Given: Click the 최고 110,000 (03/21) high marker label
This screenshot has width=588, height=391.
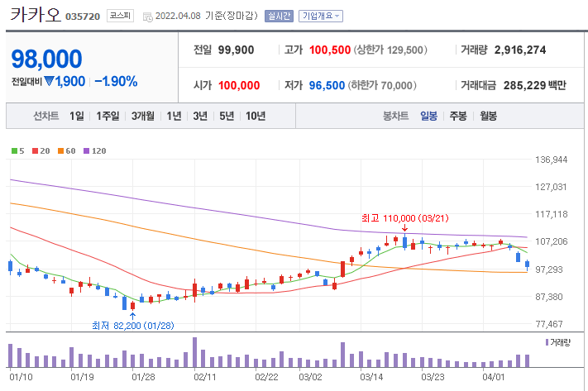Looking at the screenshot, I should click(405, 218).
